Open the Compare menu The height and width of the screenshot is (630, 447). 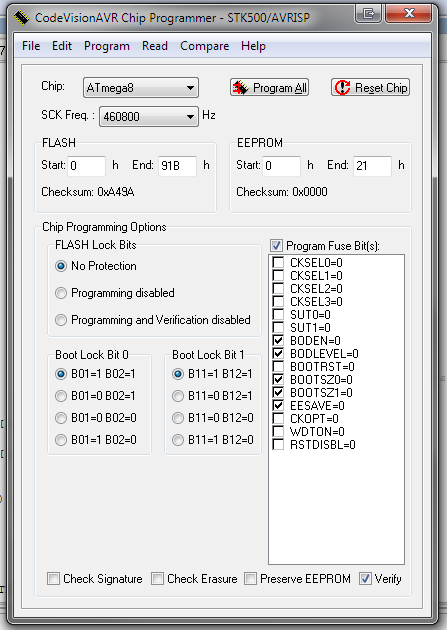coord(204,46)
